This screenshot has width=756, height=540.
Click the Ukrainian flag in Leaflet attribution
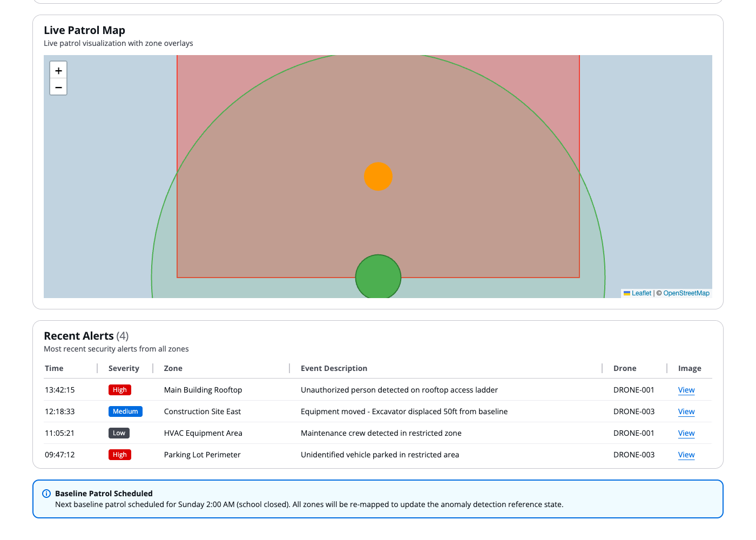(x=626, y=293)
